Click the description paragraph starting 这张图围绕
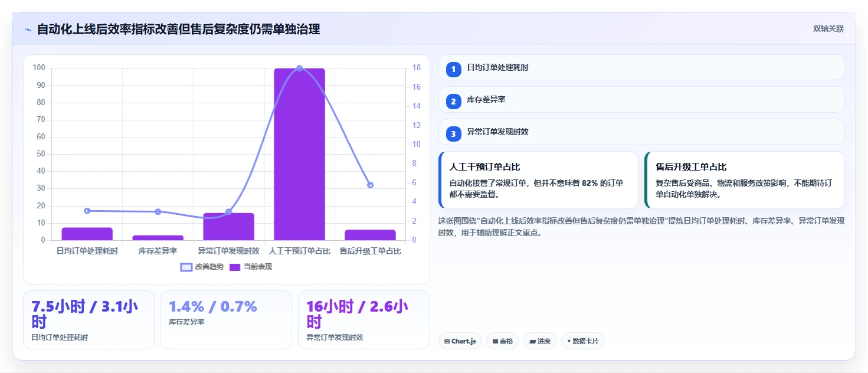The width and height of the screenshot is (868, 373). coord(641,227)
